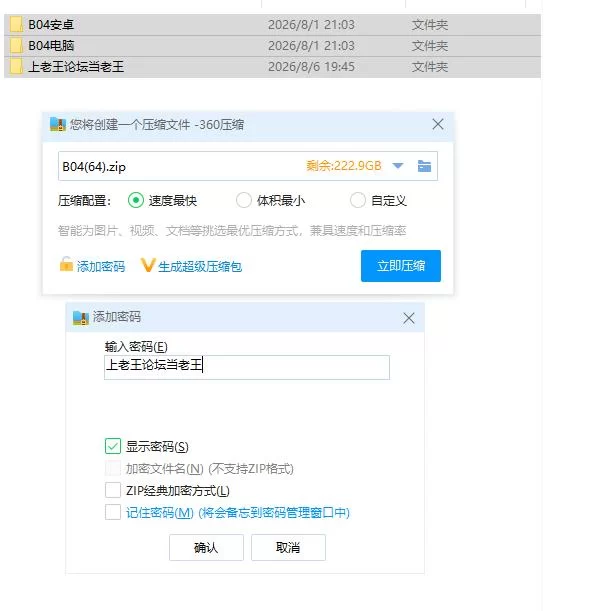Screen dimensions: 592x611
Task: Close the 360压缩 create archive dialog
Action: pos(438,124)
